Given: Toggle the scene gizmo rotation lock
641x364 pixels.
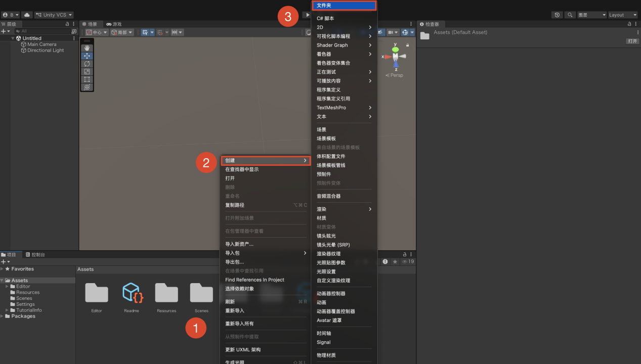Looking at the screenshot, I should click(x=407, y=45).
